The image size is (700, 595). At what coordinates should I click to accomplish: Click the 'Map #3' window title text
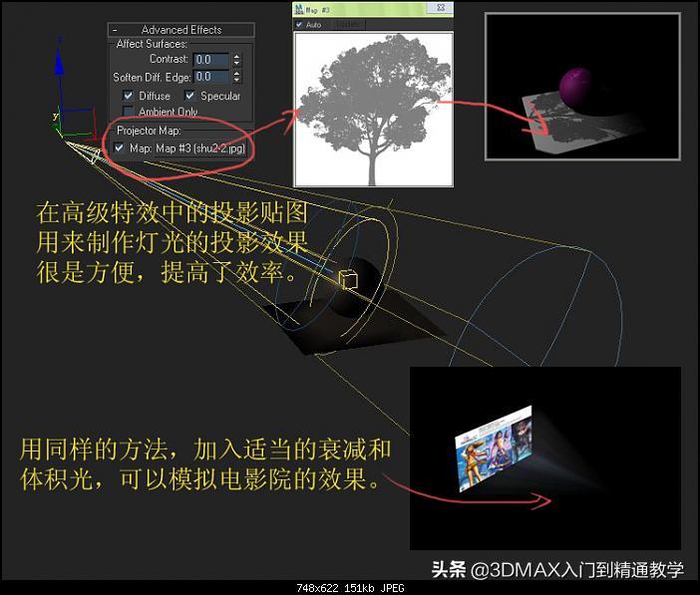(x=318, y=9)
